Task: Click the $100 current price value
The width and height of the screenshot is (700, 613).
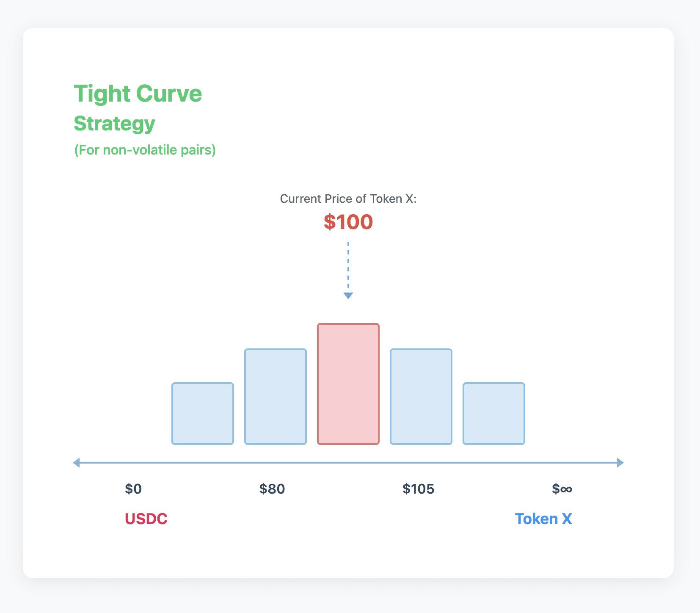Action: click(348, 222)
